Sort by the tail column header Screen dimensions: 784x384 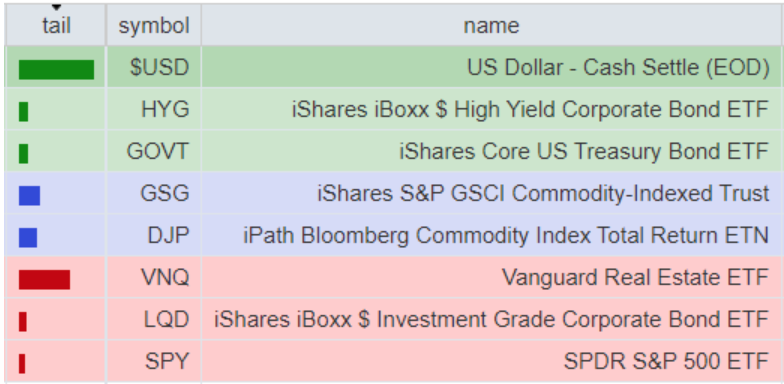(56, 26)
